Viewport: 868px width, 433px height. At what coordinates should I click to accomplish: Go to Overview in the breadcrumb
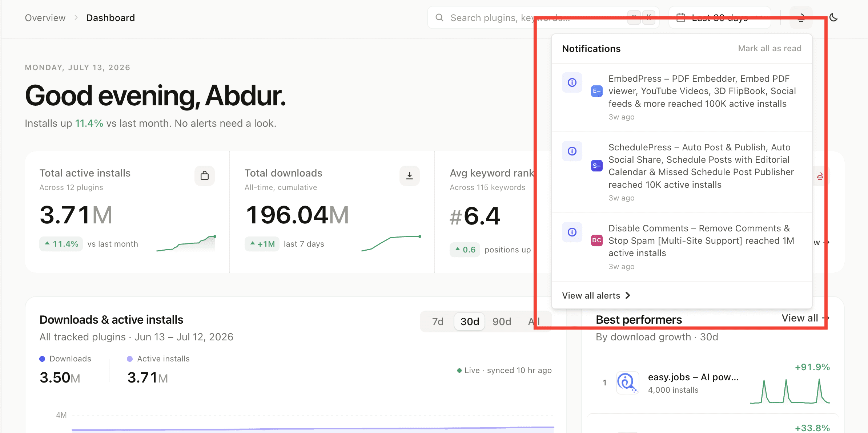[45, 18]
